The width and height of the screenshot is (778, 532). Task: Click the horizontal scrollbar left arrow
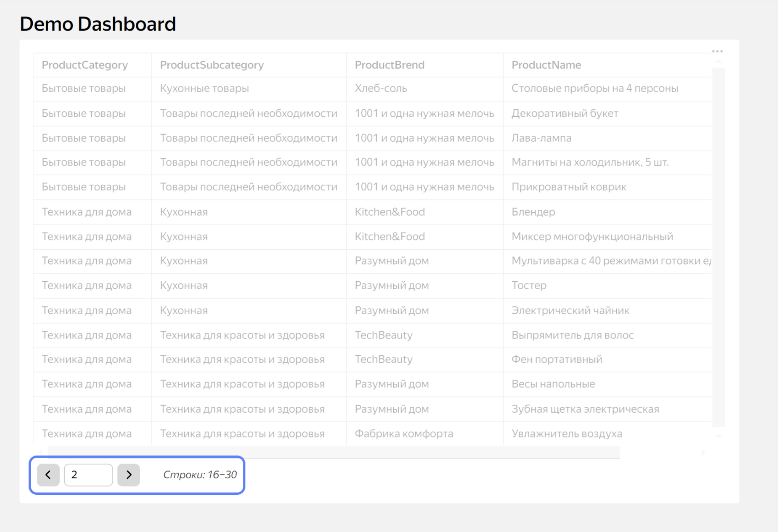coord(40,452)
